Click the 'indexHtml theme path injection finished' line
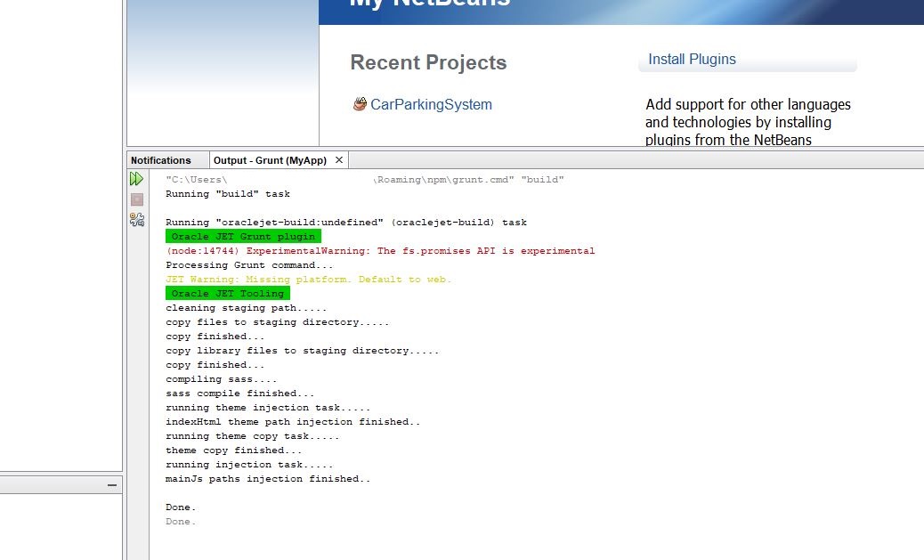924x560 pixels. [x=293, y=422]
